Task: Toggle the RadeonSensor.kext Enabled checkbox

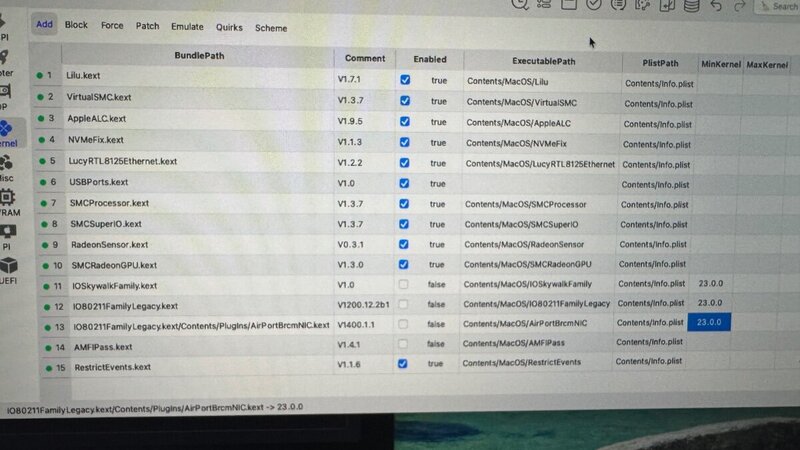Action: point(404,244)
